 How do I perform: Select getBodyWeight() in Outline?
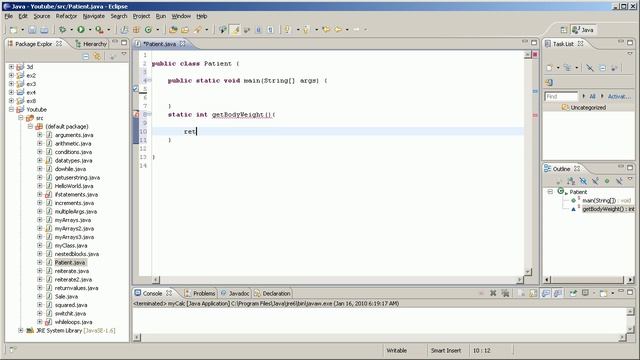[608, 209]
